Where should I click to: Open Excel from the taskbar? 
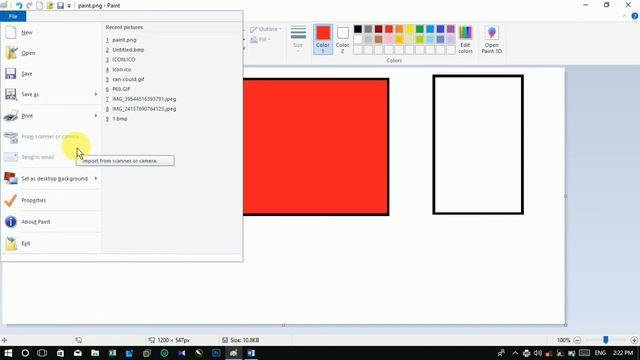pos(112,353)
